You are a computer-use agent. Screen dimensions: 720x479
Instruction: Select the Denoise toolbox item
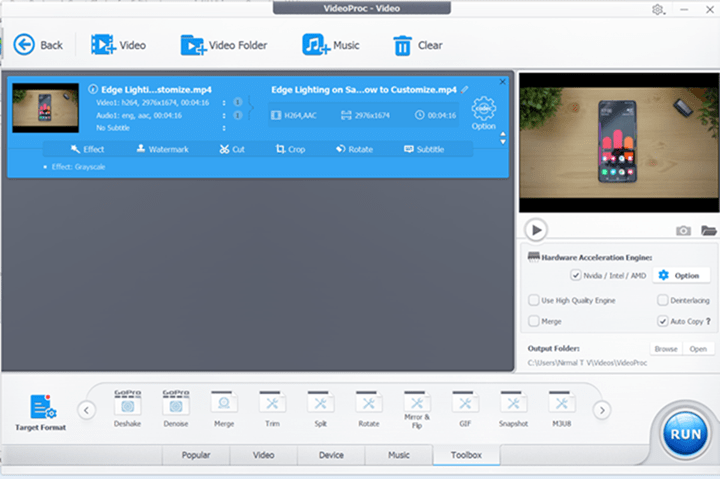click(176, 409)
